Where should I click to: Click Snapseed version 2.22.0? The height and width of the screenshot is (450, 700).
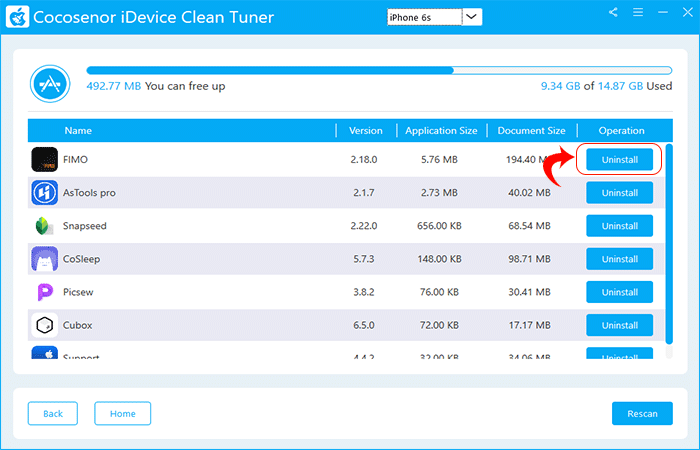(x=364, y=225)
